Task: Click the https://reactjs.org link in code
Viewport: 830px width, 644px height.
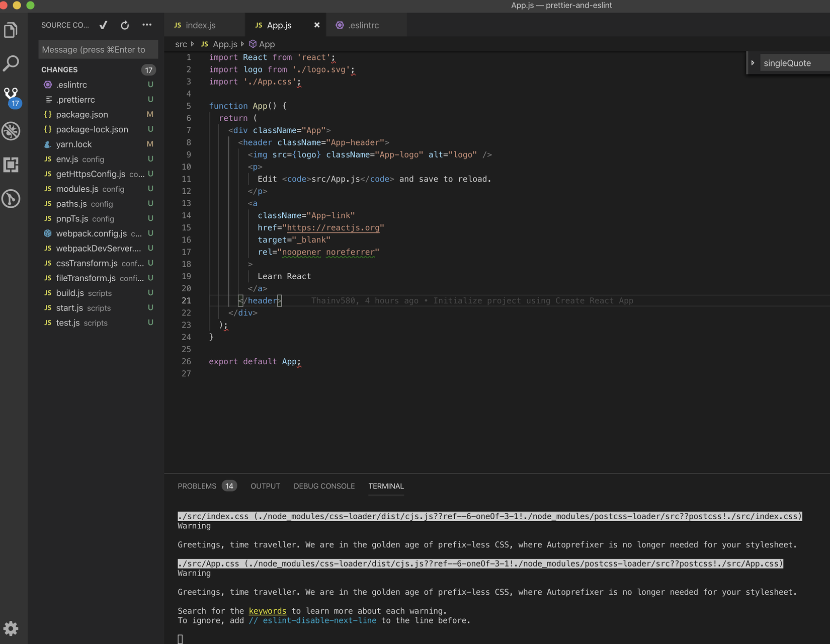Action: (333, 228)
